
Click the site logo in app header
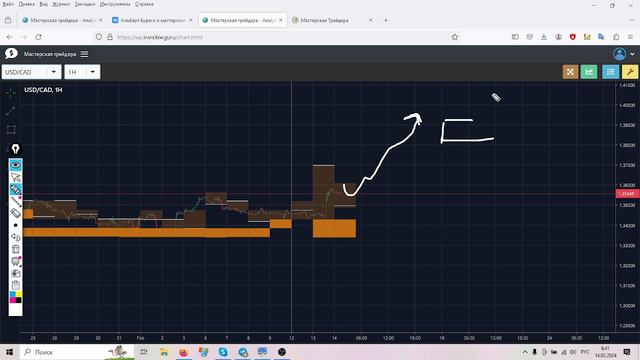click(x=11, y=53)
